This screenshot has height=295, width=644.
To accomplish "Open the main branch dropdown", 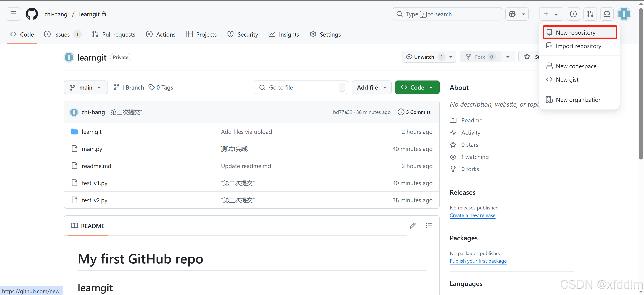I will coord(86,87).
